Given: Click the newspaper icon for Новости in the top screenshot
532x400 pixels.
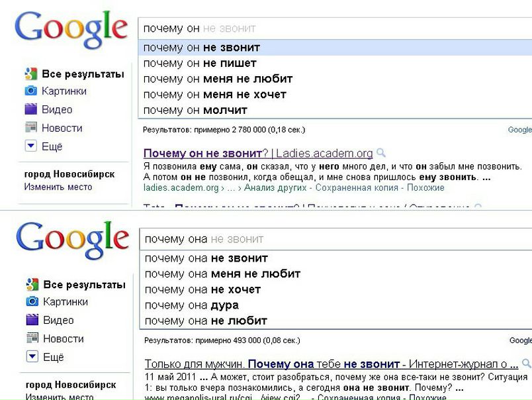Looking at the screenshot, I should [30, 128].
